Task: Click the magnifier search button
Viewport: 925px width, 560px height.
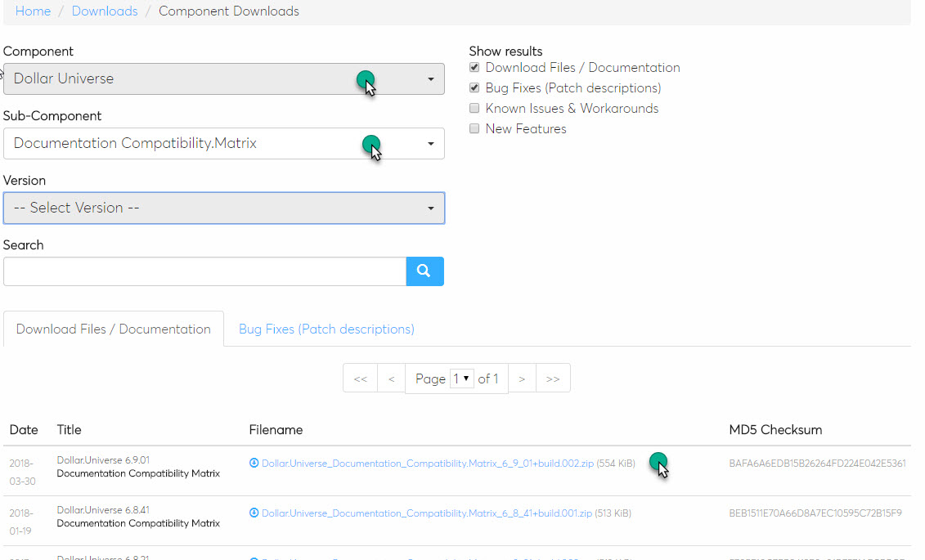Action: 424,271
